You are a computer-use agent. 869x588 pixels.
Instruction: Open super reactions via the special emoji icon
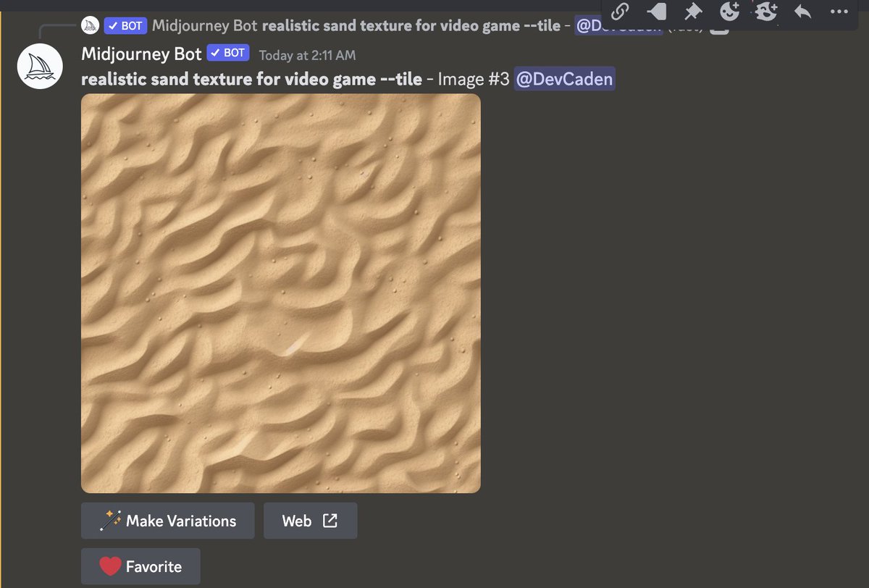pos(765,12)
